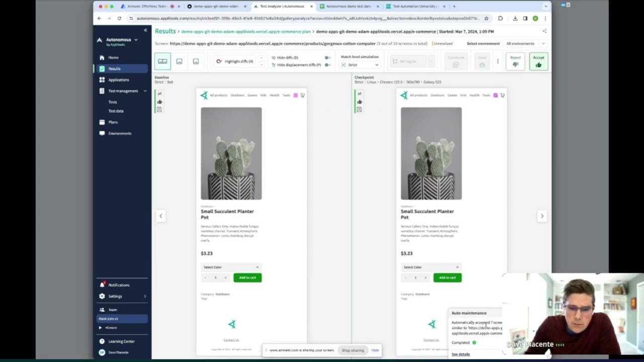Viewport: 644px width, 362px height.
Task: Click the Results breadcrumb link
Action: pos(165,31)
